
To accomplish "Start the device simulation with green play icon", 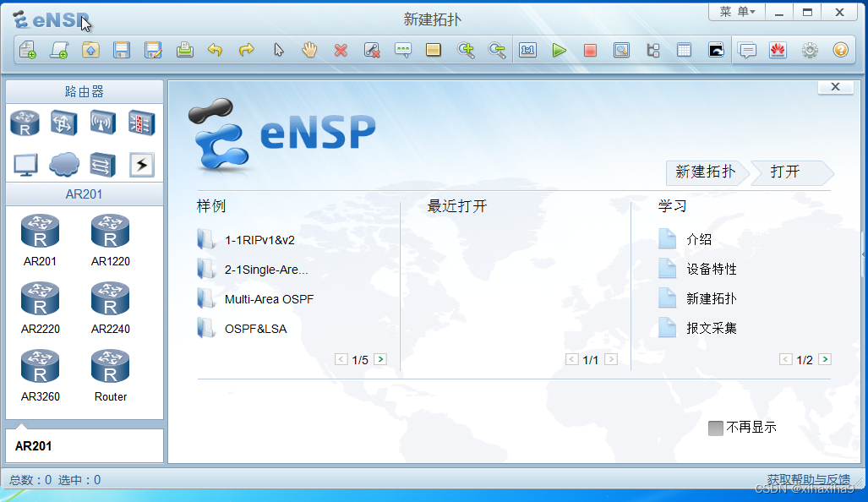I will tap(560, 50).
